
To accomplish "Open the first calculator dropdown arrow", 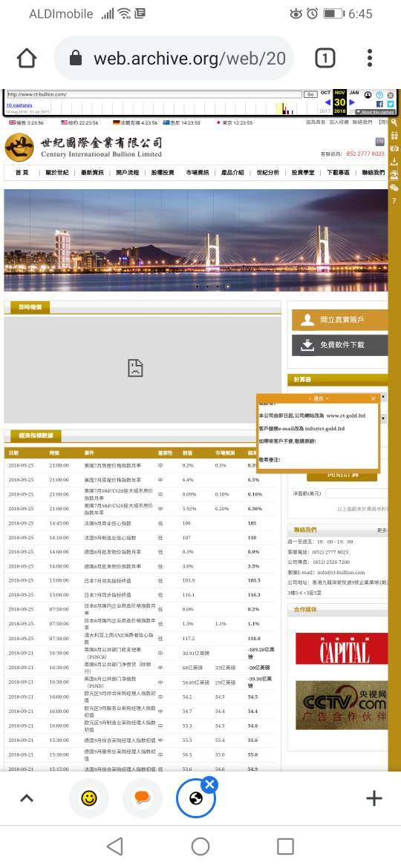I will (x=384, y=398).
